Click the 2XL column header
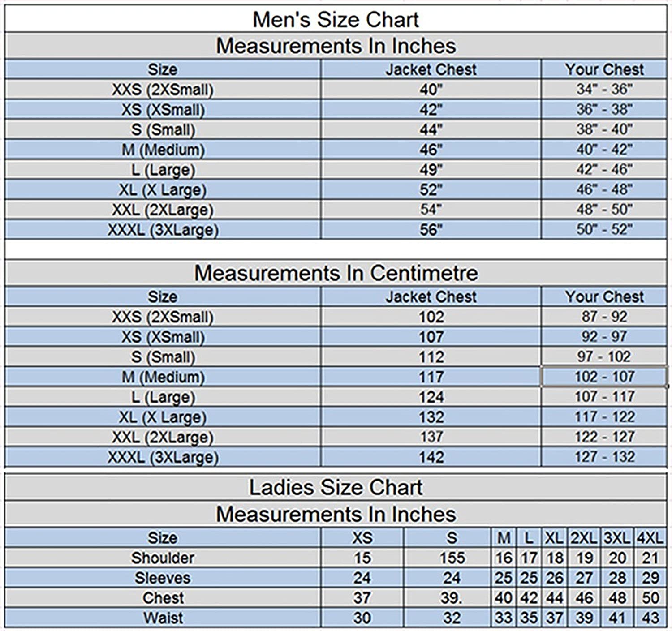This screenshot has width=672, height=631. 584,538
